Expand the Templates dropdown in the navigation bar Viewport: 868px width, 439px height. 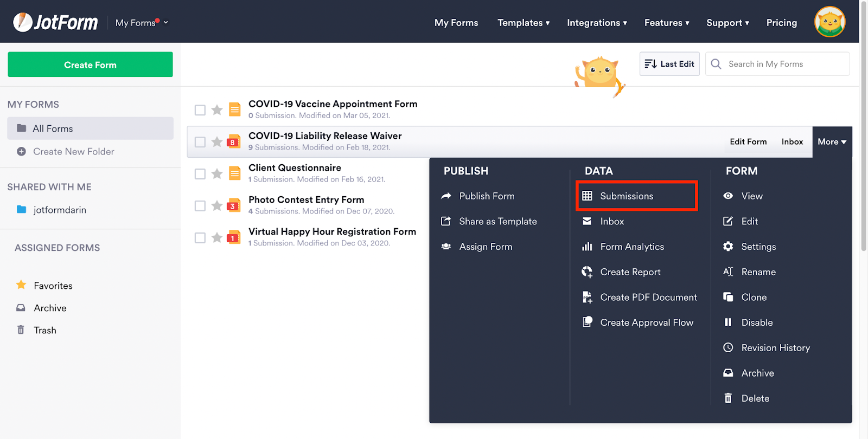524,23
